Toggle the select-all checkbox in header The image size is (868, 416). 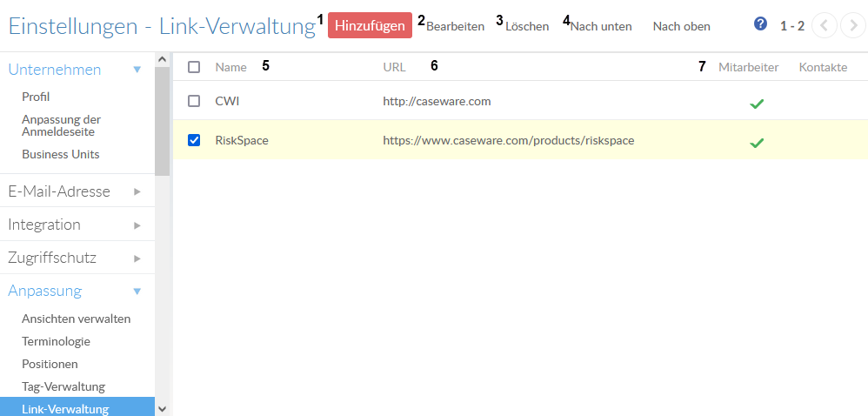tap(194, 67)
